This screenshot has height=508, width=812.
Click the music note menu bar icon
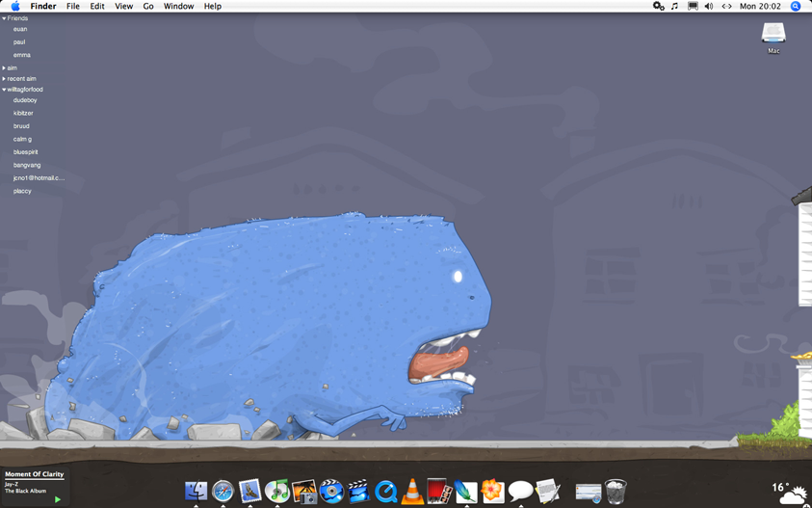(x=674, y=6)
